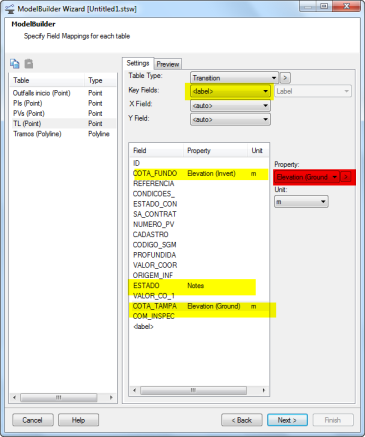Click the Finish button
Viewport: 365px width, 437px height.
click(x=333, y=420)
